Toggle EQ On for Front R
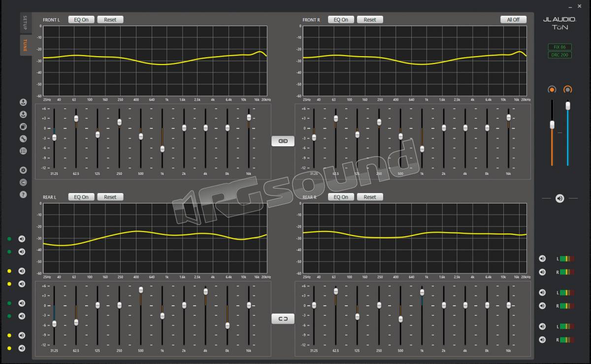This screenshot has width=591, height=364. click(x=341, y=20)
